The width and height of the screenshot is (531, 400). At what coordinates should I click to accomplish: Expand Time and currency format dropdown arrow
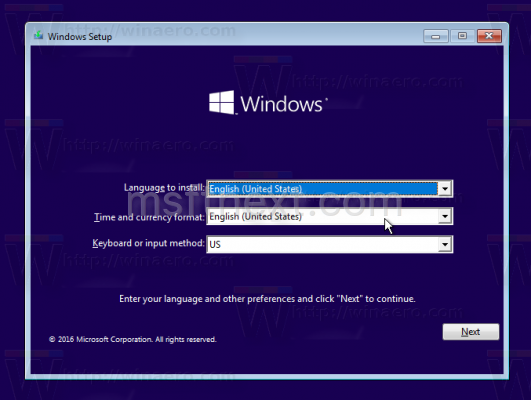pos(445,216)
